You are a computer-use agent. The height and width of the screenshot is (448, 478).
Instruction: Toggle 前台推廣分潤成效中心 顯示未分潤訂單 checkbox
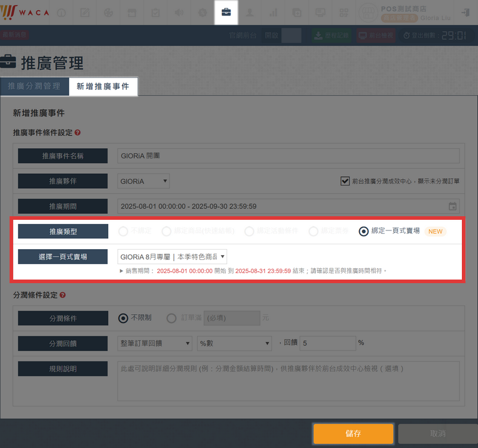[345, 181]
